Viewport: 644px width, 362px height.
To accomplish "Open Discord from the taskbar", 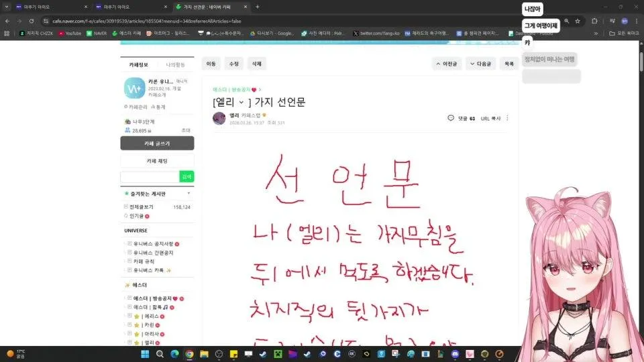I will [x=454, y=354].
